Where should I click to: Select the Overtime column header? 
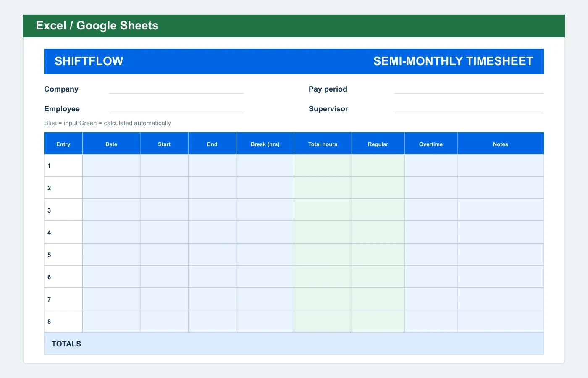click(431, 144)
